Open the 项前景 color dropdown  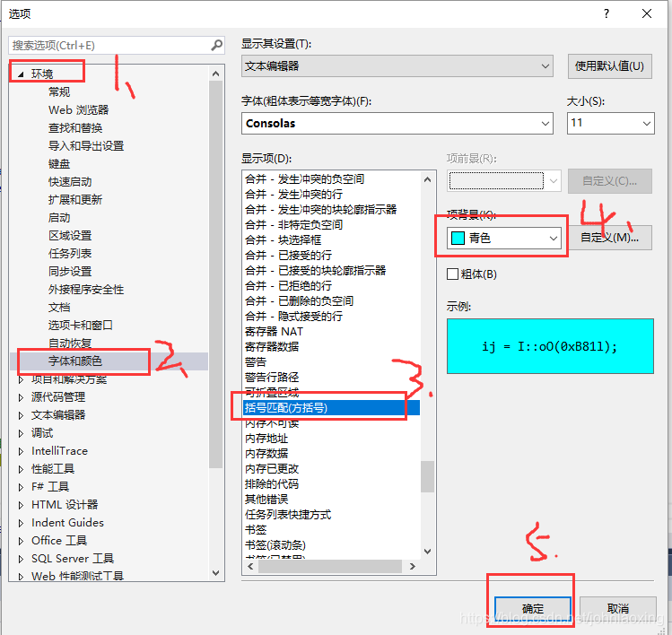pyautogui.click(x=503, y=181)
